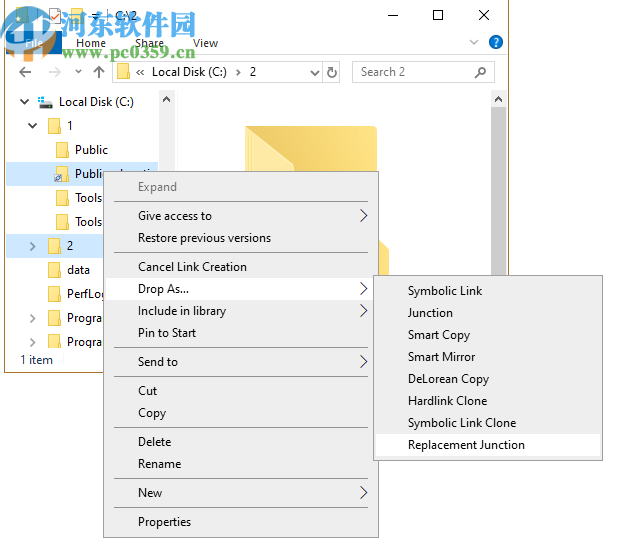Viewport: 644px width, 542px height.
Task: Select Symbolic Link drop option
Action: 488,291
